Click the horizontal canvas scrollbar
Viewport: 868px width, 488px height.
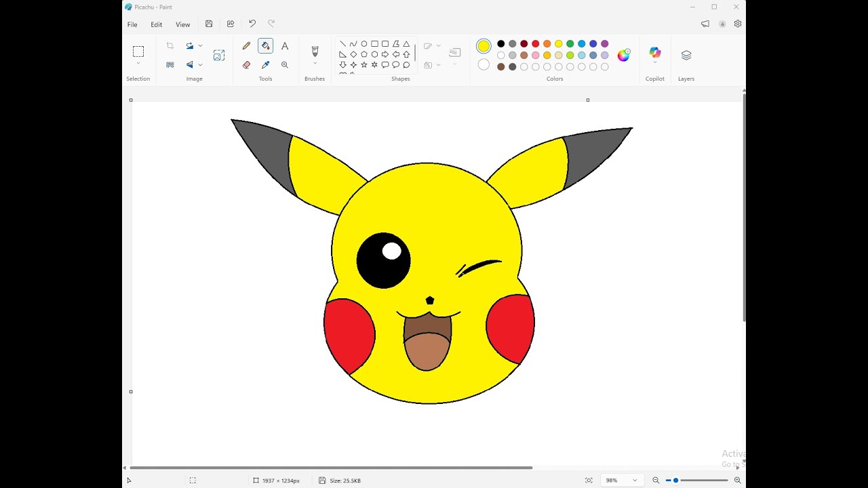click(x=331, y=468)
